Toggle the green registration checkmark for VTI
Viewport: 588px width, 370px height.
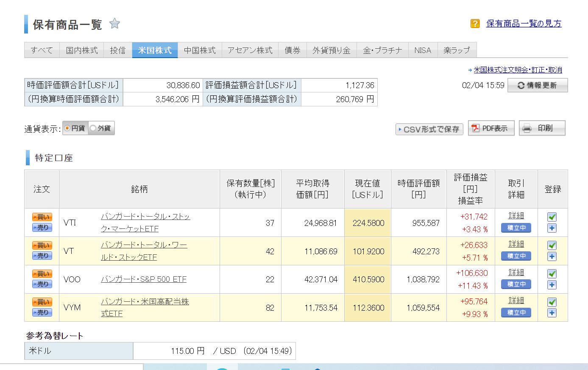552,217
